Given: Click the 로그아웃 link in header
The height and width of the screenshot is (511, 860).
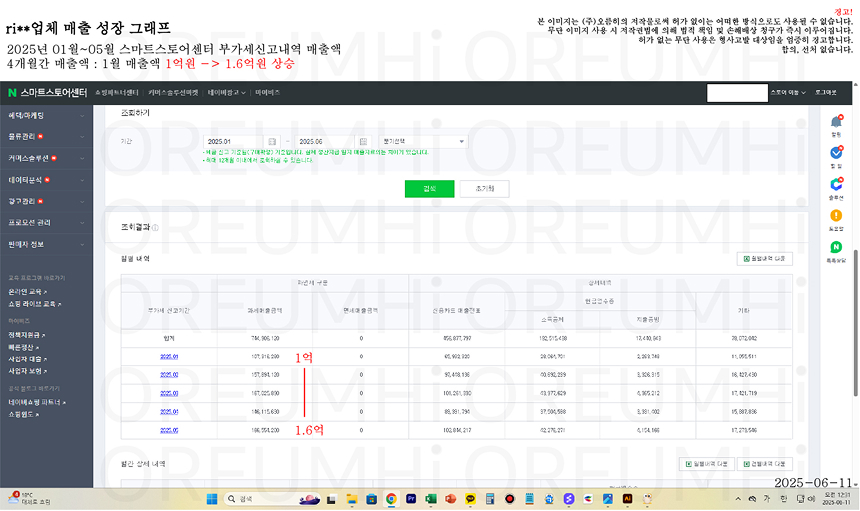Looking at the screenshot, I should point(825,93).
